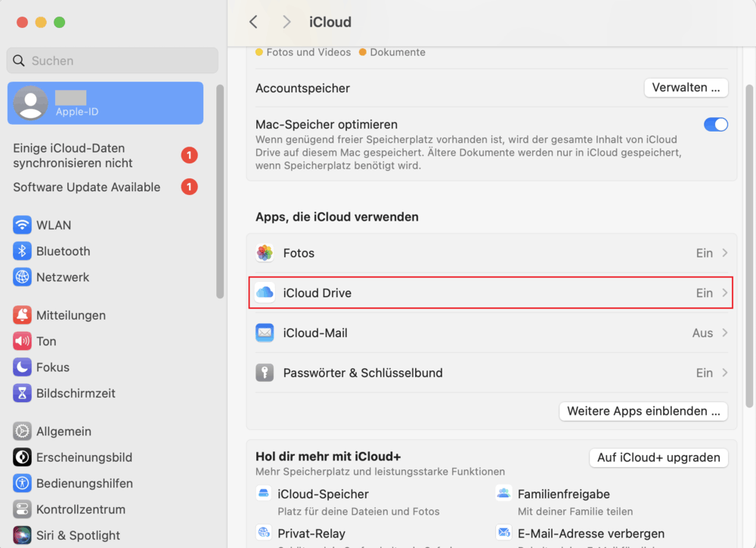Click the Fotos 'Ein' status text
The height and width of the screenshot is (548, 756).
(704, 253)
